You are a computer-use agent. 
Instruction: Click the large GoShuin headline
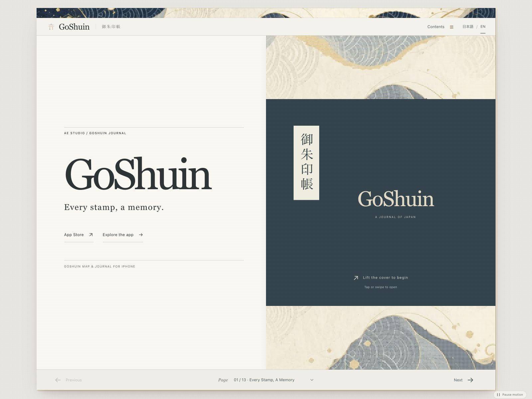(x=138, y=174)
